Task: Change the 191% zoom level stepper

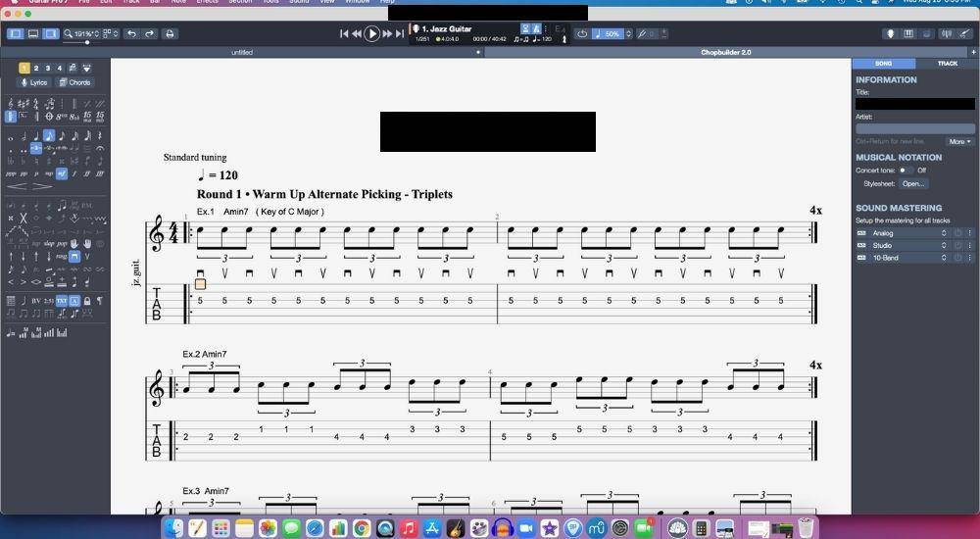Action: coord(96,33)
